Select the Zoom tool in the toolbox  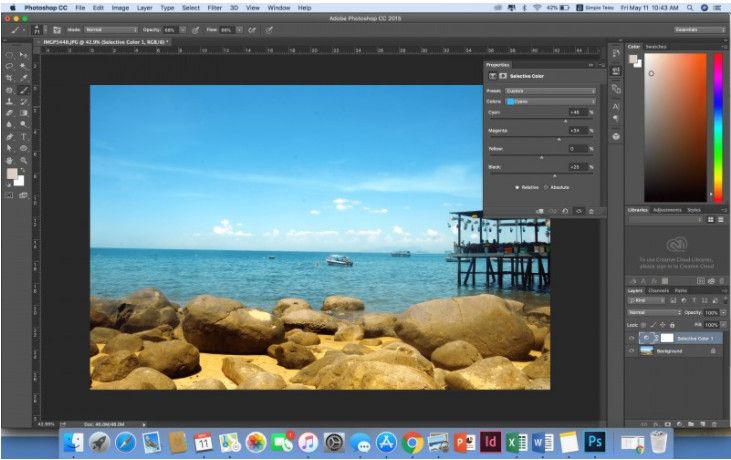(x=23, y=160)
